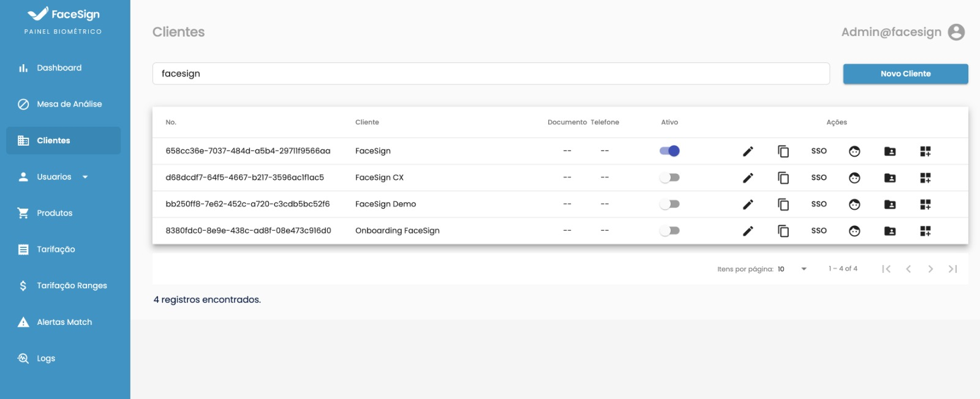Enable the Ativo toggle for FaceSign Demo
This screenshot has height=399, width=980.
click(x=669, y=204)
